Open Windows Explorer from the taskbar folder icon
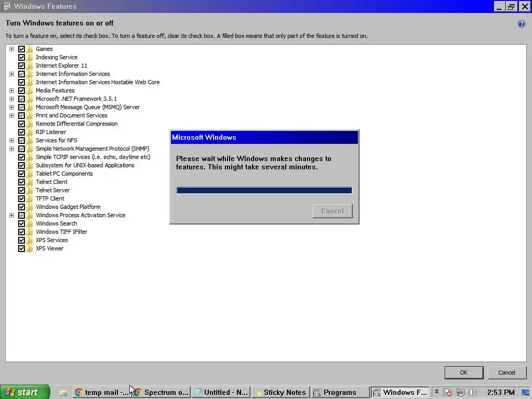 [63, 393]
